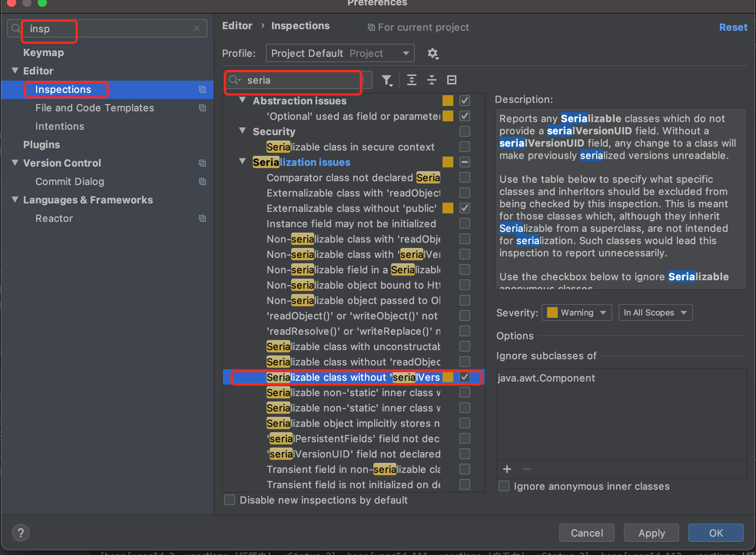Click the Apply button
The height and width of the screenshot is (555, 756).
(x=652, y=533)
